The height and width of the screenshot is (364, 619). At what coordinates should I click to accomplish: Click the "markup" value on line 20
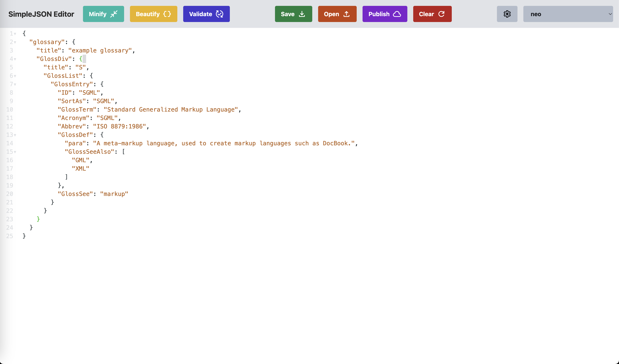point(114,194)
